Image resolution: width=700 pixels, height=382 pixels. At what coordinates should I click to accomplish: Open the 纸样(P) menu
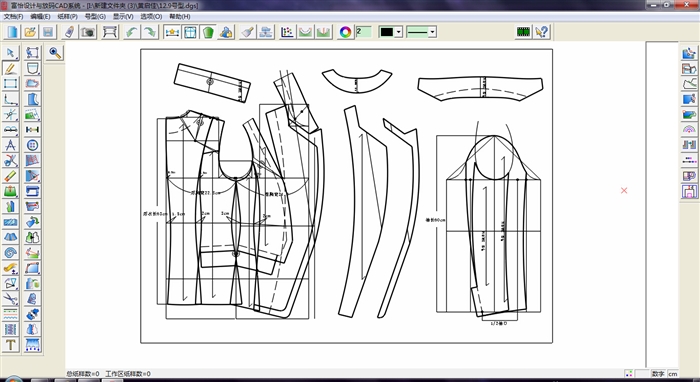[x=67, y=17]
